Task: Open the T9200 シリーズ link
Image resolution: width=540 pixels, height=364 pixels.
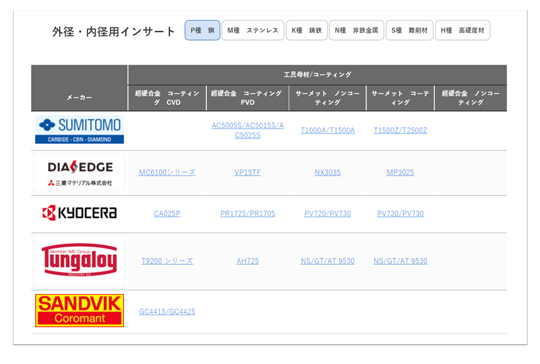Action: click(167, 261)
